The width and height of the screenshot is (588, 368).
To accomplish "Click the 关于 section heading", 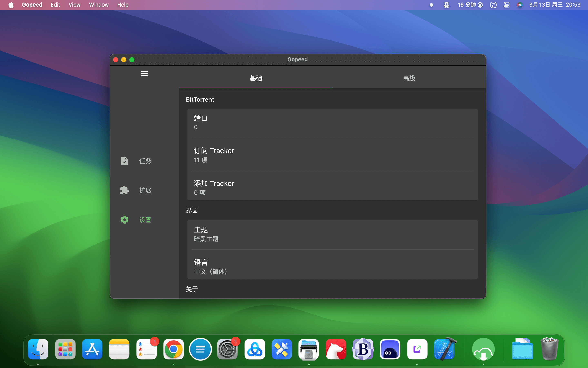I will click(x=192, y=289).
